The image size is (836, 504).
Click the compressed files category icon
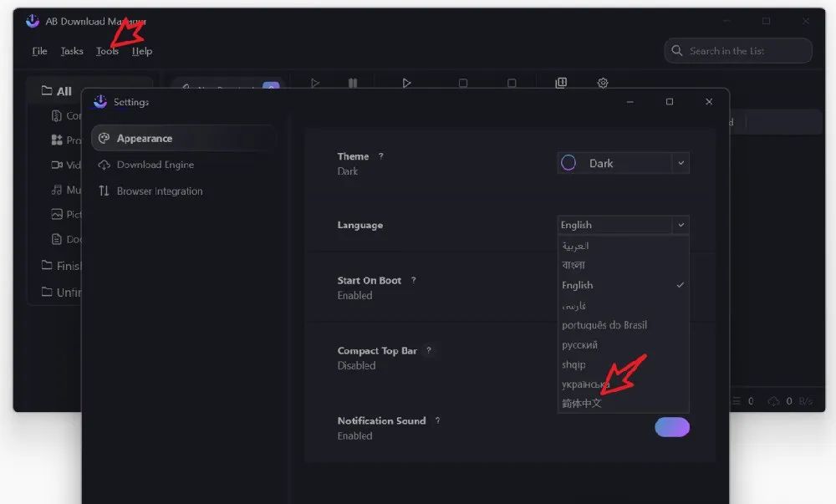tap(56, 115)
